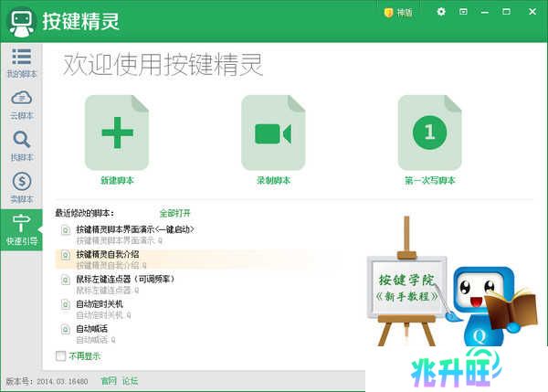Maximize the 按键精灵 window
This screenshot has height=392, width=548.
tap(506, 12)
